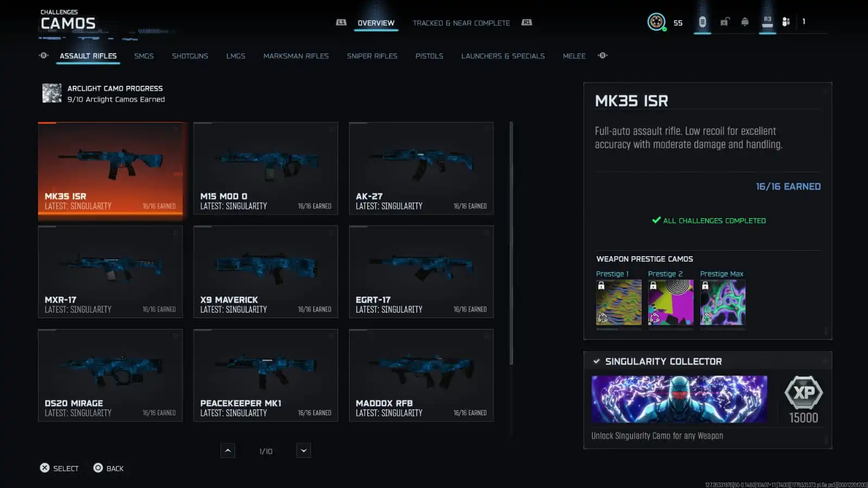868x488 pixels.
Task: Open the party members icon
Action: 786,22
